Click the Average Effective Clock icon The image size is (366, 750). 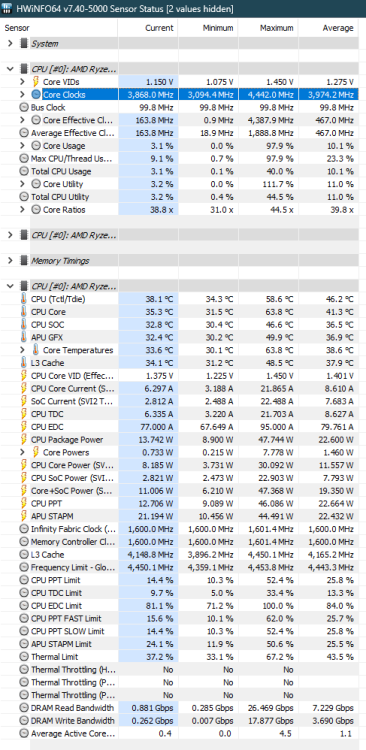point(24,133)
